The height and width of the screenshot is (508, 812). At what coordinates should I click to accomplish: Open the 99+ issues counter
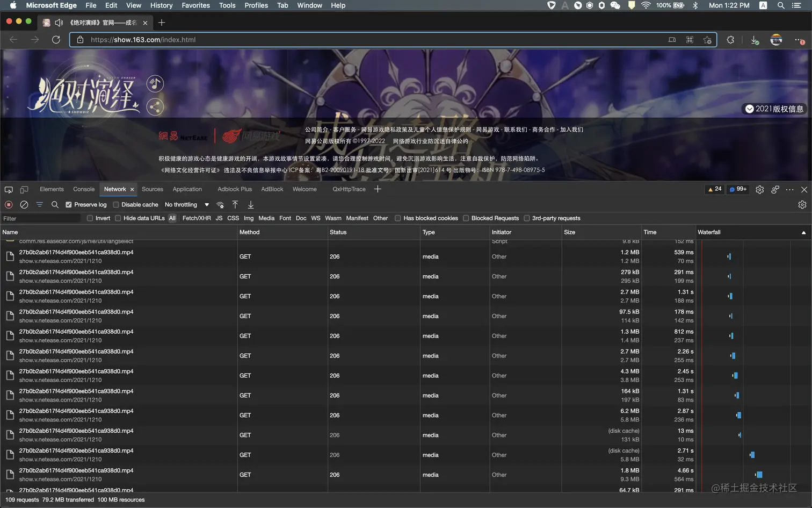(738, 189)
